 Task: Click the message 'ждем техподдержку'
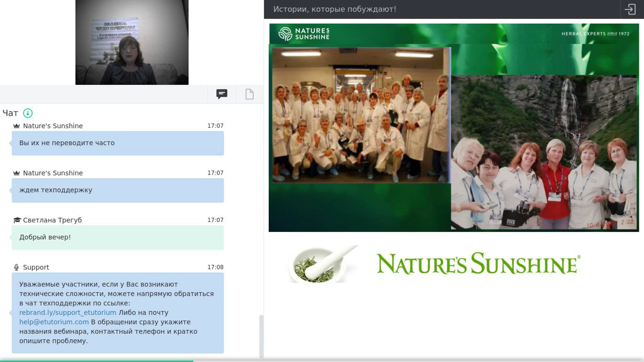[x=118, y=191]
